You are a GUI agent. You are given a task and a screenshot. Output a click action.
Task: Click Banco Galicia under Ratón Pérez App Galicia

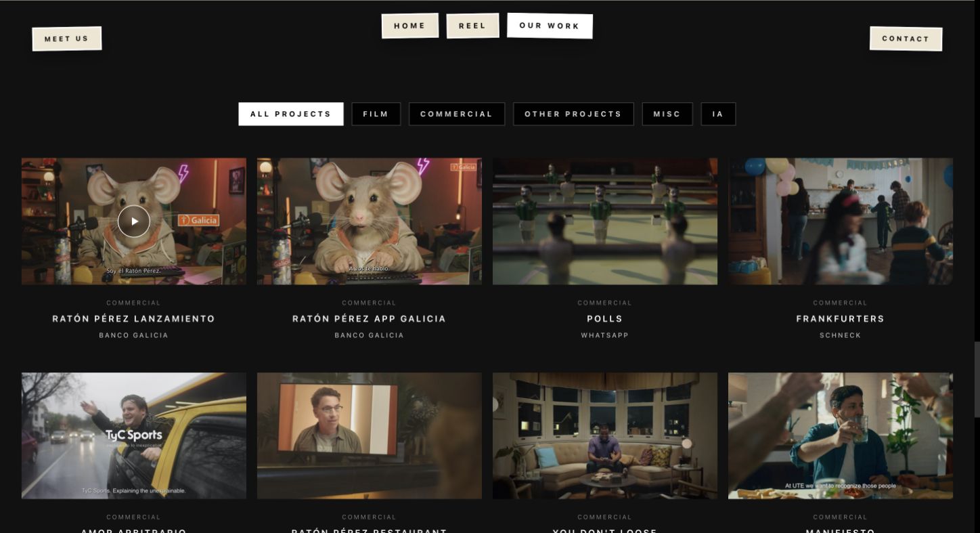370,335
